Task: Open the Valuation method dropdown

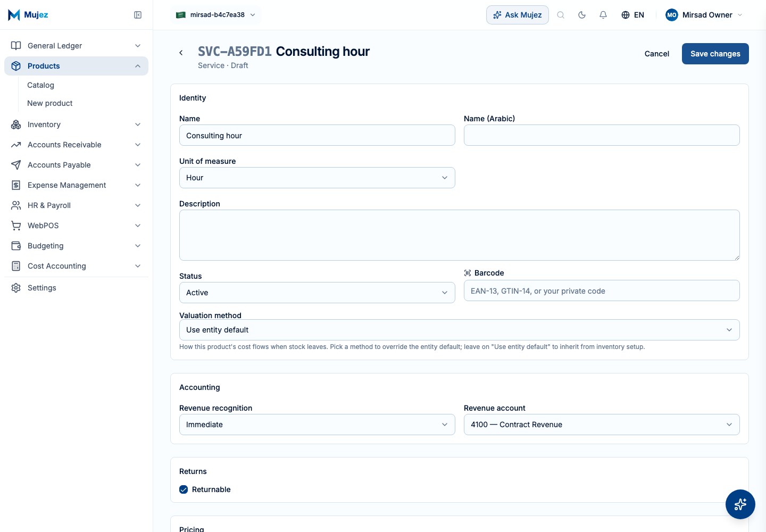Action: click(x=460, y=330)
